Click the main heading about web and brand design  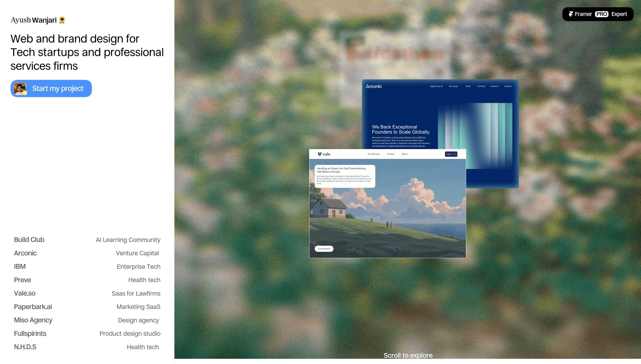click(x=87, y=52)
